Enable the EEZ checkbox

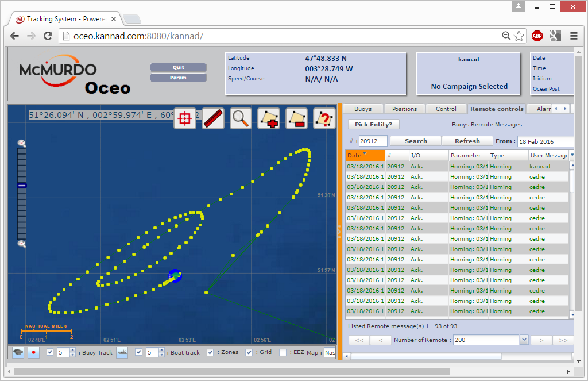pos(283,352)
